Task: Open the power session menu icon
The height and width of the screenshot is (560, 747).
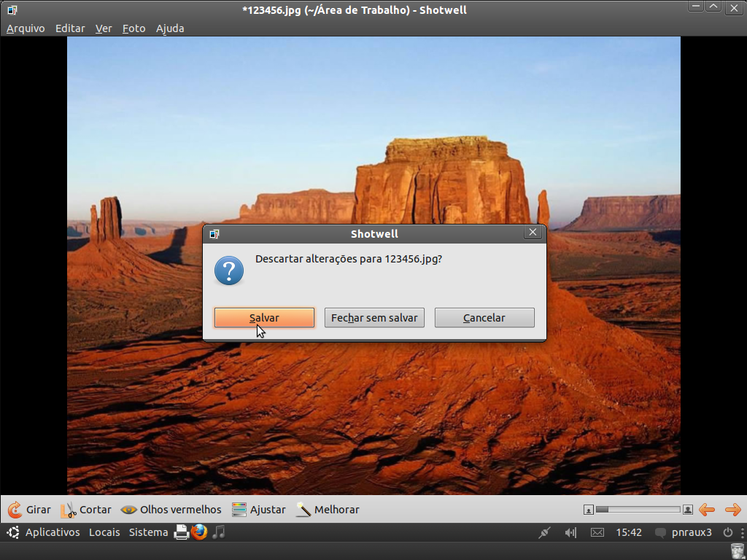Action: click(x=728, y=532)
